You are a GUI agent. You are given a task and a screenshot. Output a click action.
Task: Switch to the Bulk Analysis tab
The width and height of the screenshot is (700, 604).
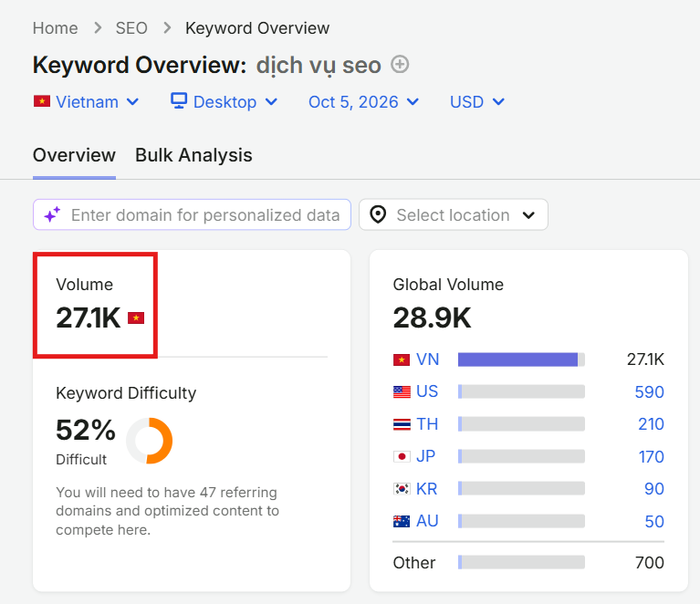193,155
